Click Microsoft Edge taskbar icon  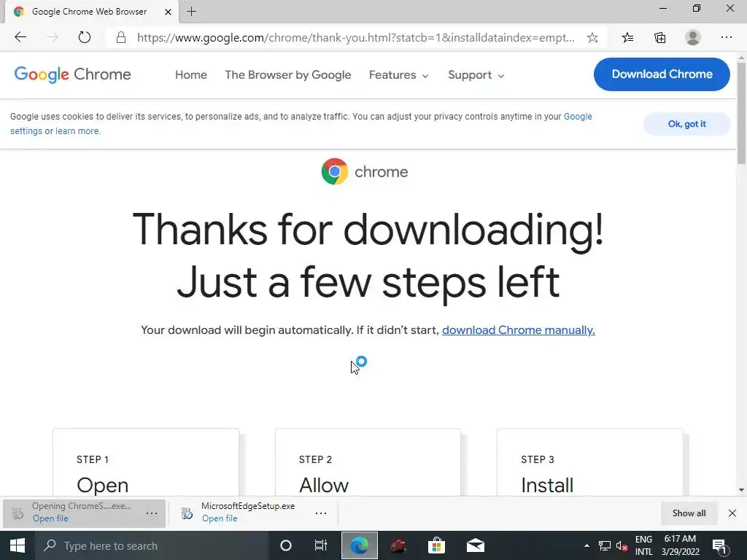pyautogui.click(x=360, y=545)
